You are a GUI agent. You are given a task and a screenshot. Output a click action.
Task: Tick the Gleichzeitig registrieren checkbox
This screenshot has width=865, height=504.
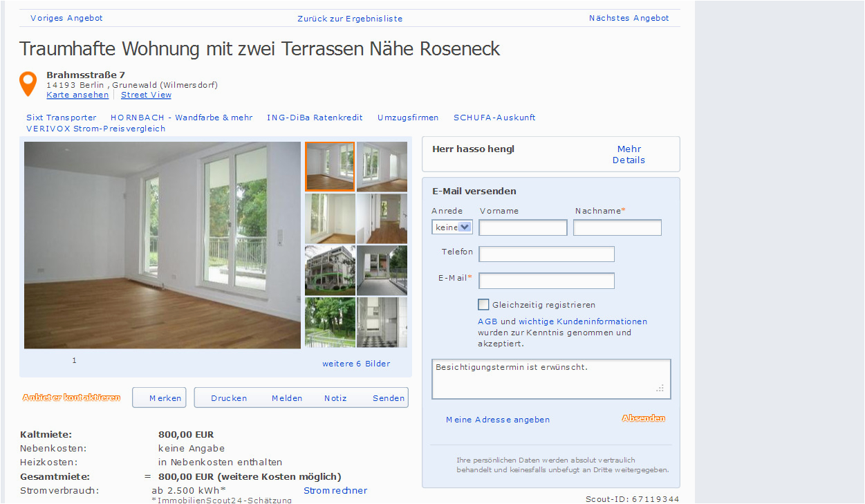(483, 304)
